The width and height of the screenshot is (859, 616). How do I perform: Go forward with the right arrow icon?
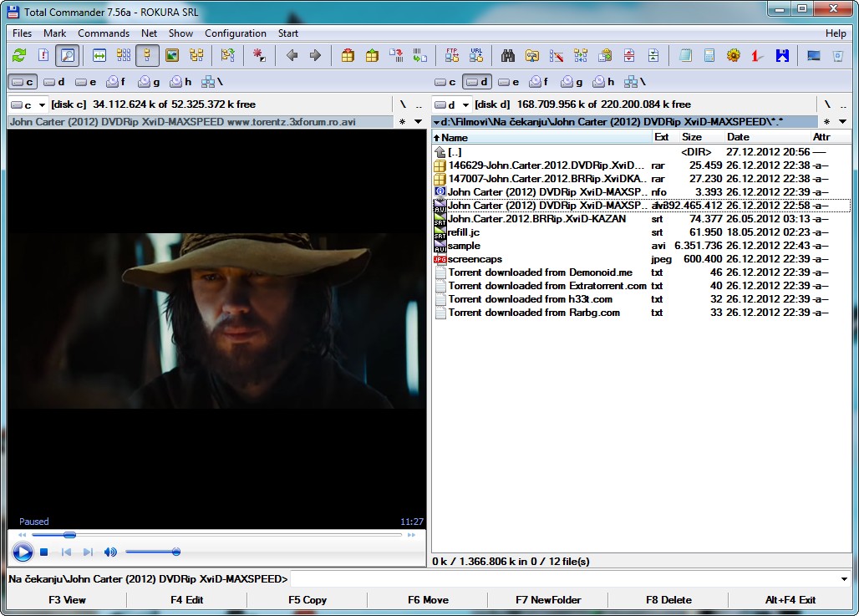(315, 55)
